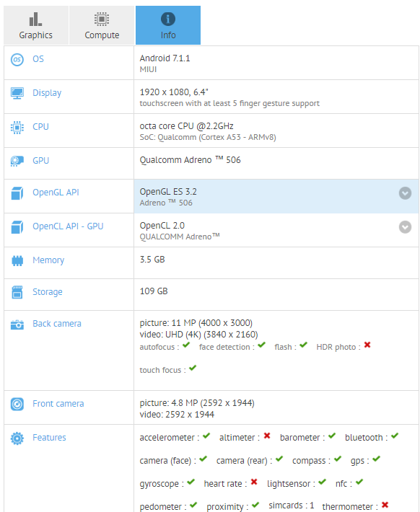Click the altimeter red cross indicator
This screenshot has width=420, height=512.
267,436
